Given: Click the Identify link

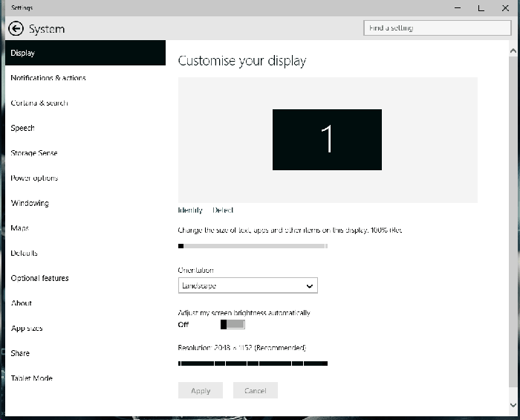Looking at the screenshot, I should 190,210.
